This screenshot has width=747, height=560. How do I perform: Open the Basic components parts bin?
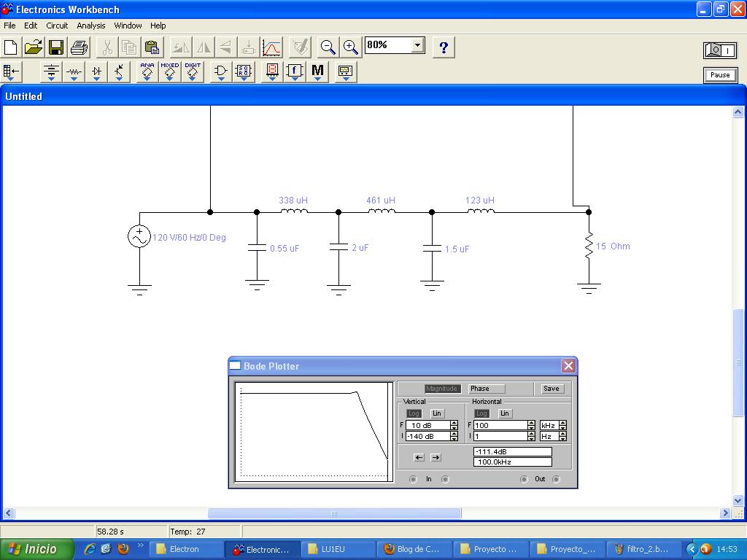click(73, 71)
